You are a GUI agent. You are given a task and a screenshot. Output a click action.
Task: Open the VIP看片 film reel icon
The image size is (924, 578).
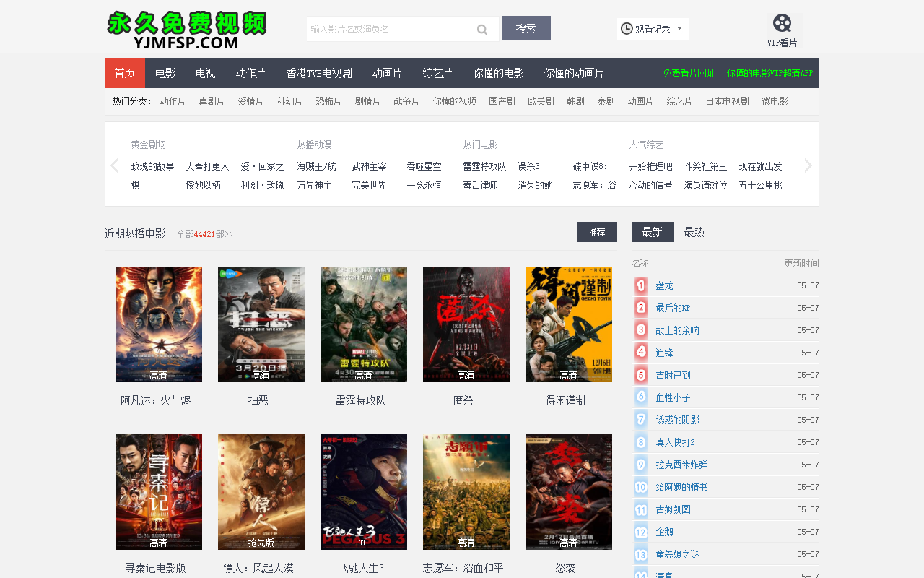[782, 23]
